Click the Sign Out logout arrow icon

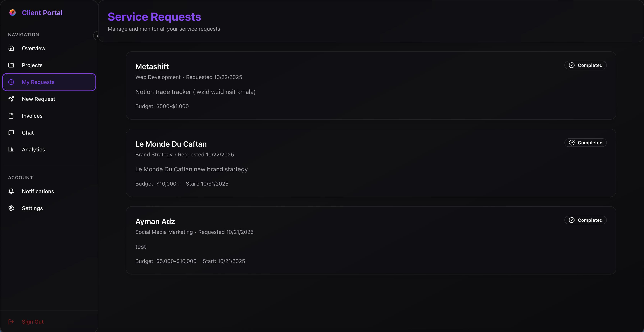[x=11, y=321]
